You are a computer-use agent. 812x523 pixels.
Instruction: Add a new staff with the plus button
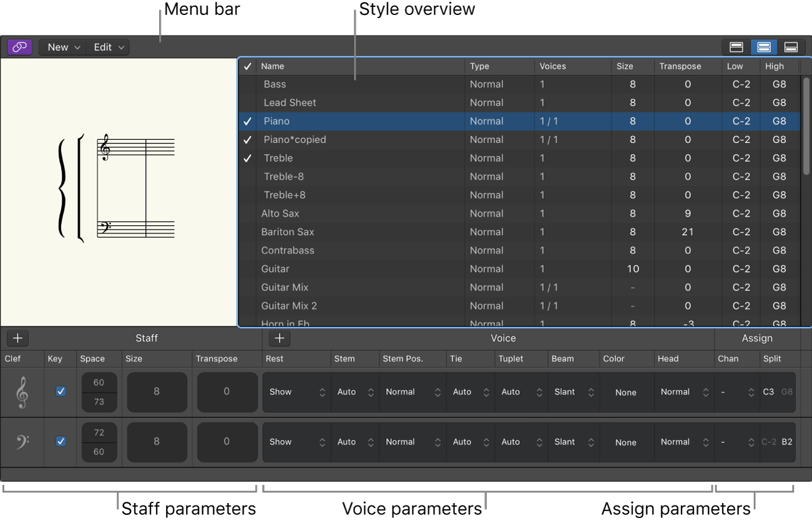[x=18, y=338]
